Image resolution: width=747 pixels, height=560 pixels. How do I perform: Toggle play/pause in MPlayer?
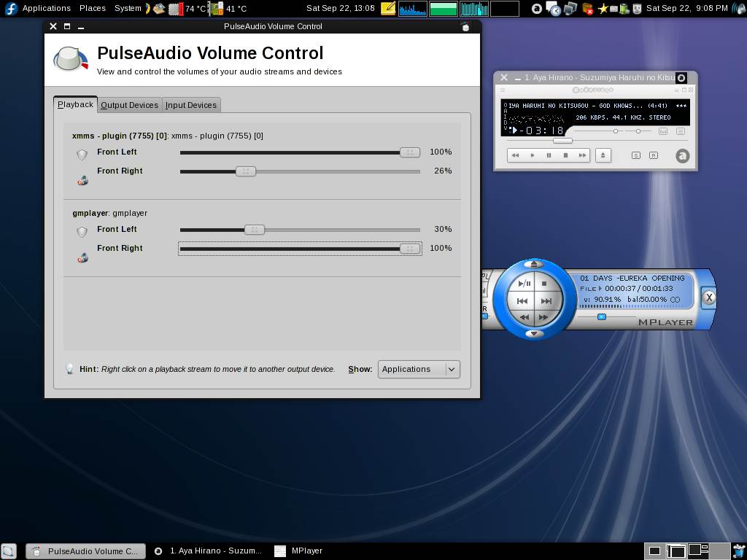tap(524, 284)
